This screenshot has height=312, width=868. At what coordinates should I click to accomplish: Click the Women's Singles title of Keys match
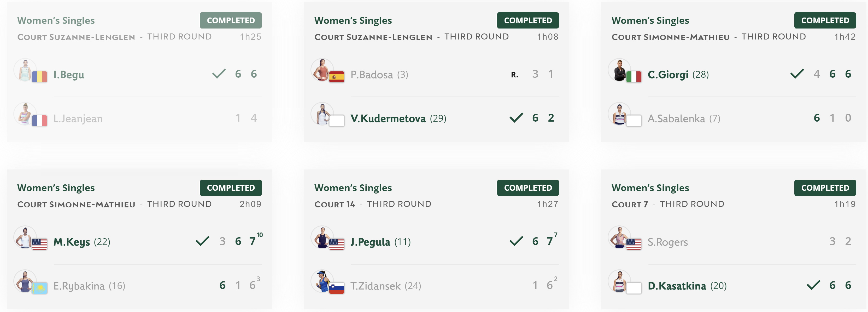(56, 188)
